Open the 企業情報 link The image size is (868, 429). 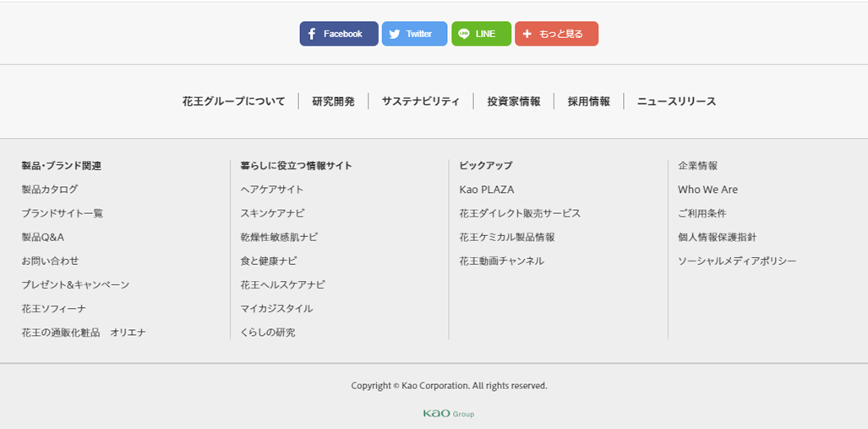coord(697,166)
